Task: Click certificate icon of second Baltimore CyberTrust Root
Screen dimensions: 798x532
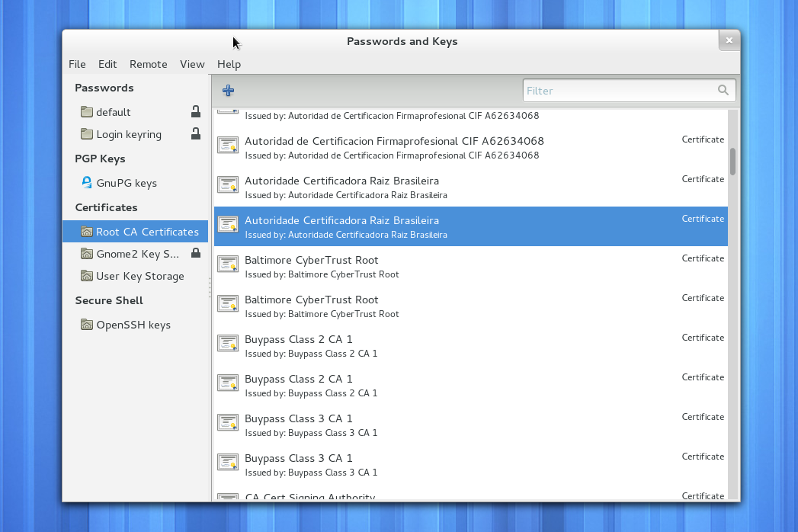Action: (x=227, y=304)
